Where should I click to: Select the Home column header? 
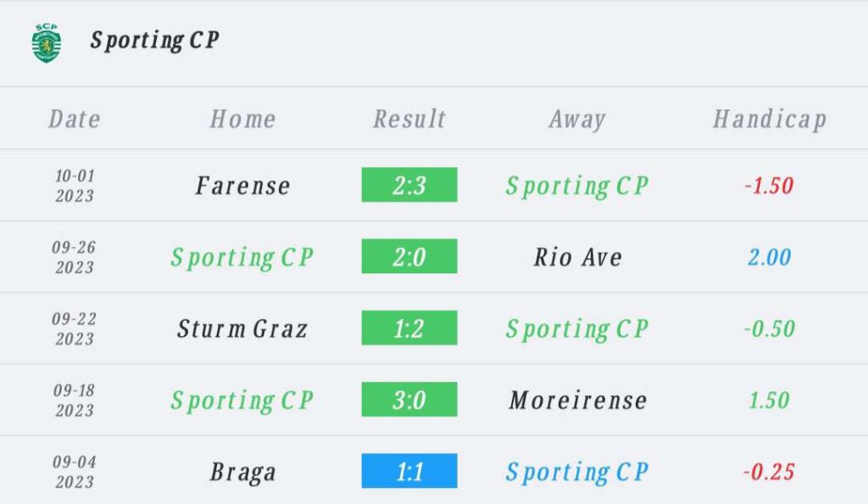(243, 119)
